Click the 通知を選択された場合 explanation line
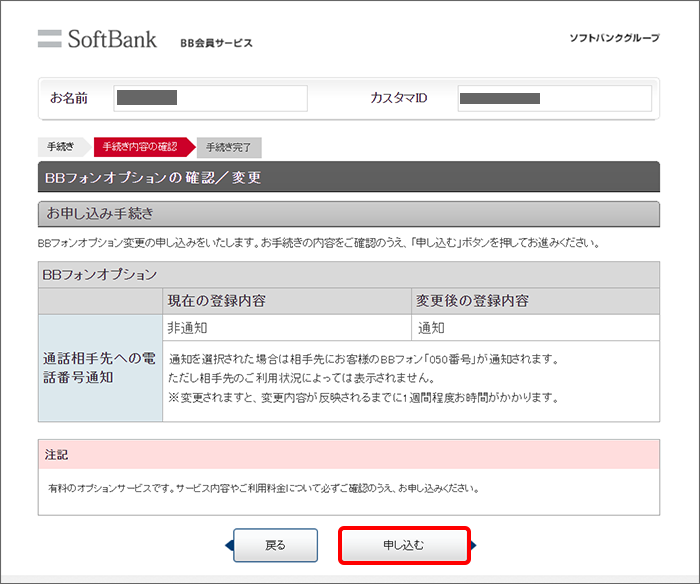This screenshot has width=700, height=584. [x=363, y=359]
